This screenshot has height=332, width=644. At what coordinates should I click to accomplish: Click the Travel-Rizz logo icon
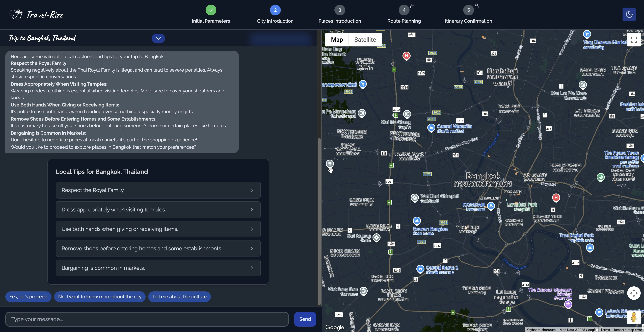[x=16, y=14]
